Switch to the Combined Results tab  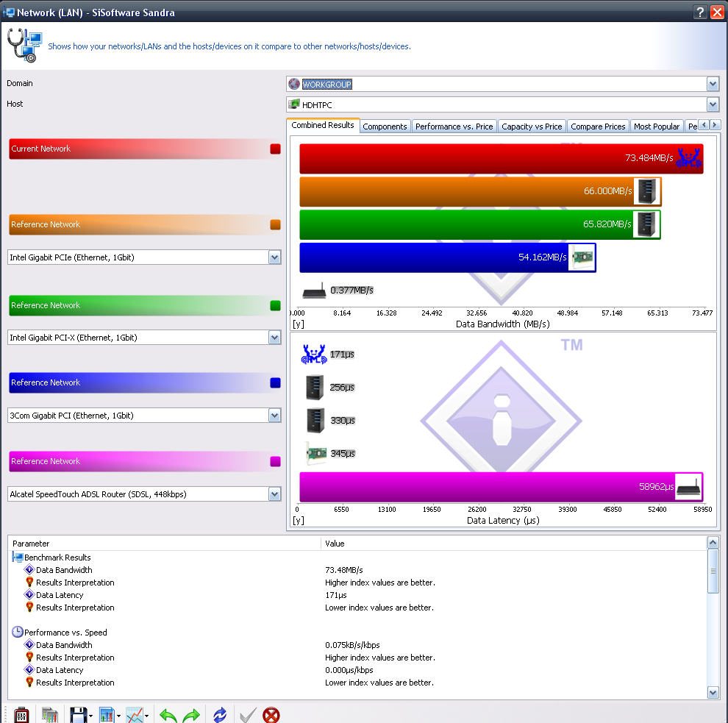pos(323,125)
